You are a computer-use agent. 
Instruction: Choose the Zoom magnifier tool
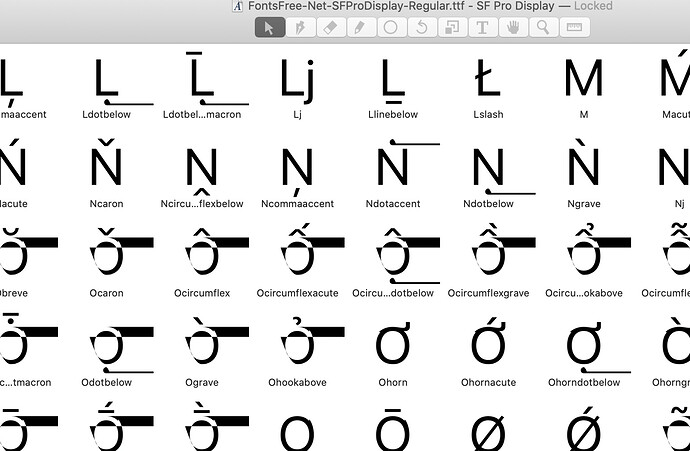(543, 28)
